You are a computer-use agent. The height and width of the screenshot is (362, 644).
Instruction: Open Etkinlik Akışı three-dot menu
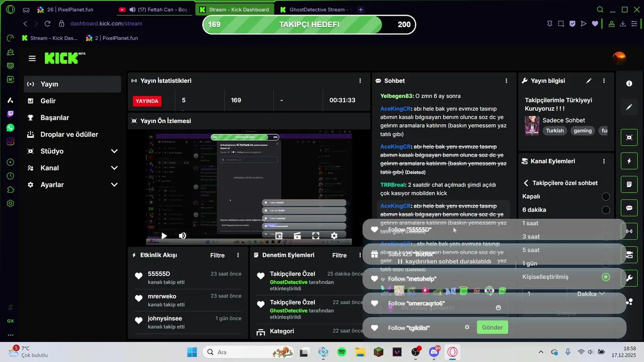238,255
